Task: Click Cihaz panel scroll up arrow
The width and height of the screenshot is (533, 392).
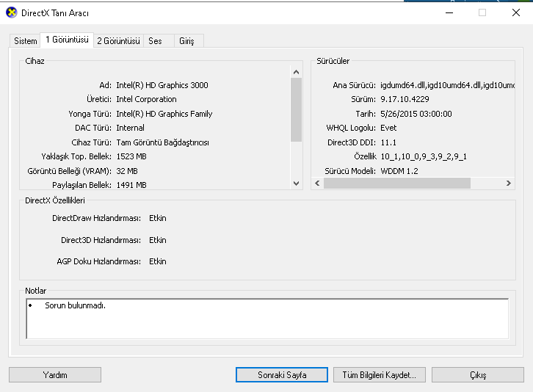Action: point(296,72)
